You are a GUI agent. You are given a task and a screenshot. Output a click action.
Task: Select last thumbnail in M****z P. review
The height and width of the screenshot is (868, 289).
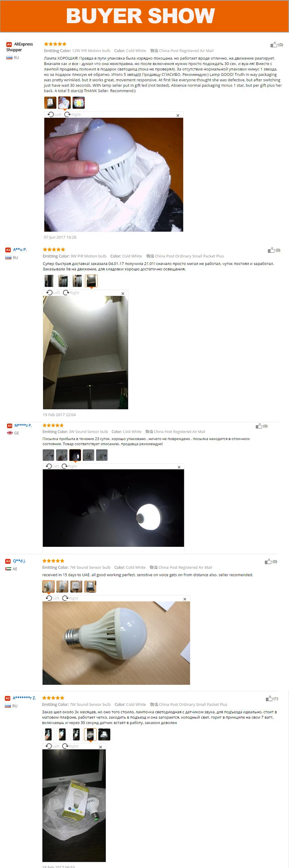(x=102, y=455)
